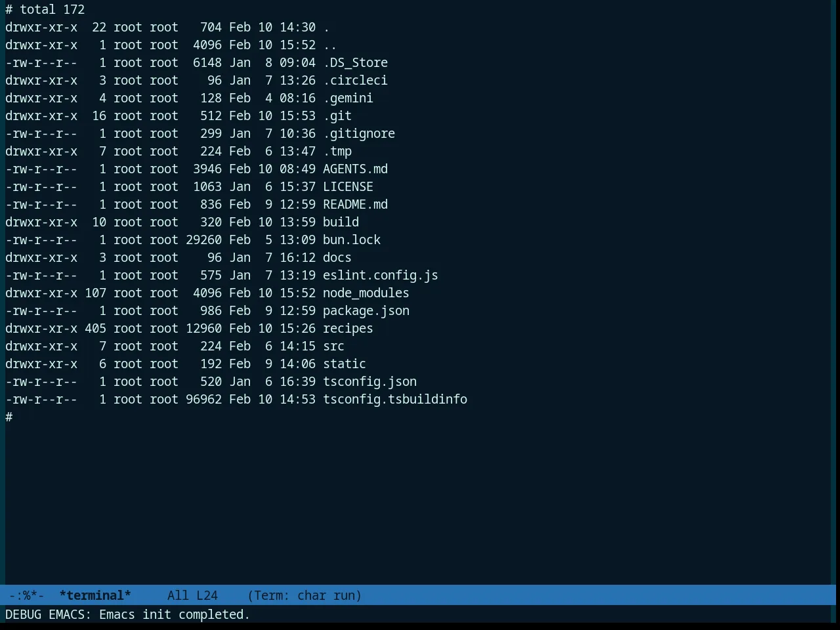Select the README.md file name
Viewport: 840px width, 630px height.
pos(355,204)
